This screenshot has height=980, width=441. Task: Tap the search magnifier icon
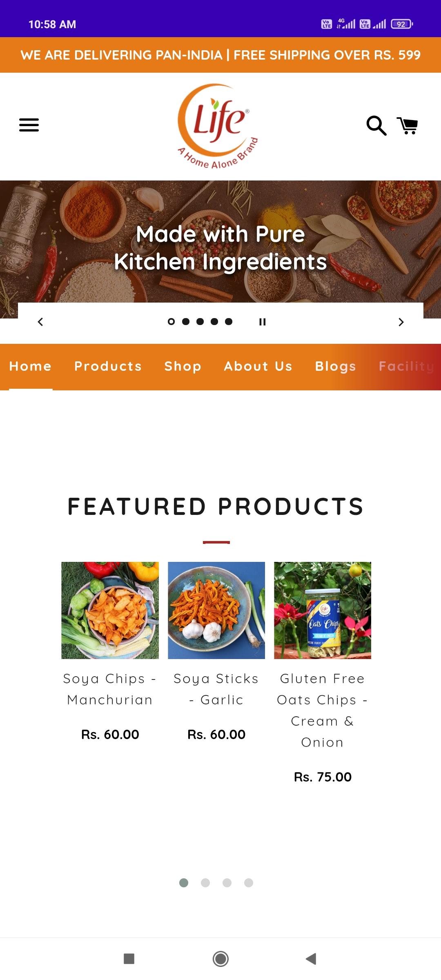376,125
